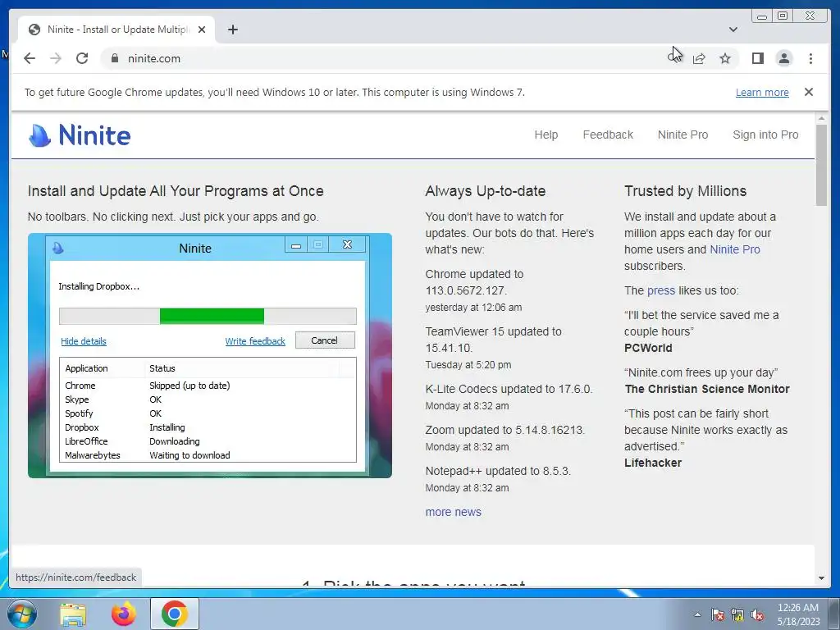This screenshot has height=630, width=840.
Task: Click Chrome updated to 113.0.5672.127 text
Action: [x=474, y=282]
